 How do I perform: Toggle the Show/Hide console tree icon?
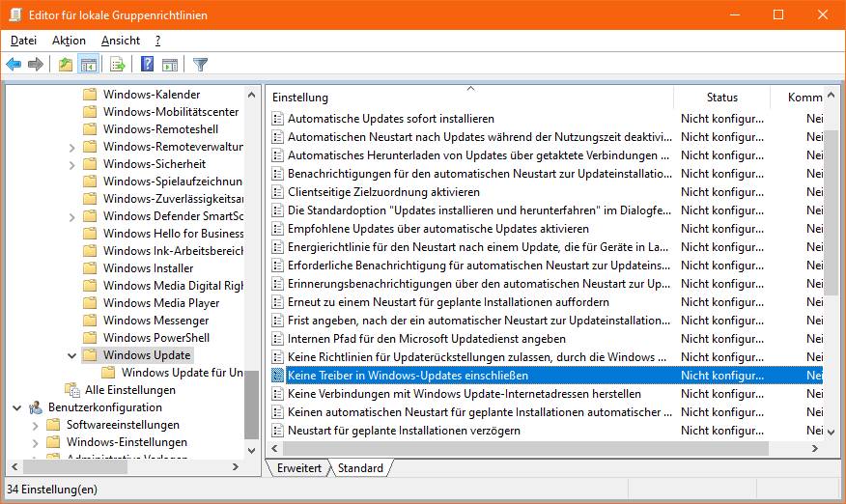click(89, 65)
